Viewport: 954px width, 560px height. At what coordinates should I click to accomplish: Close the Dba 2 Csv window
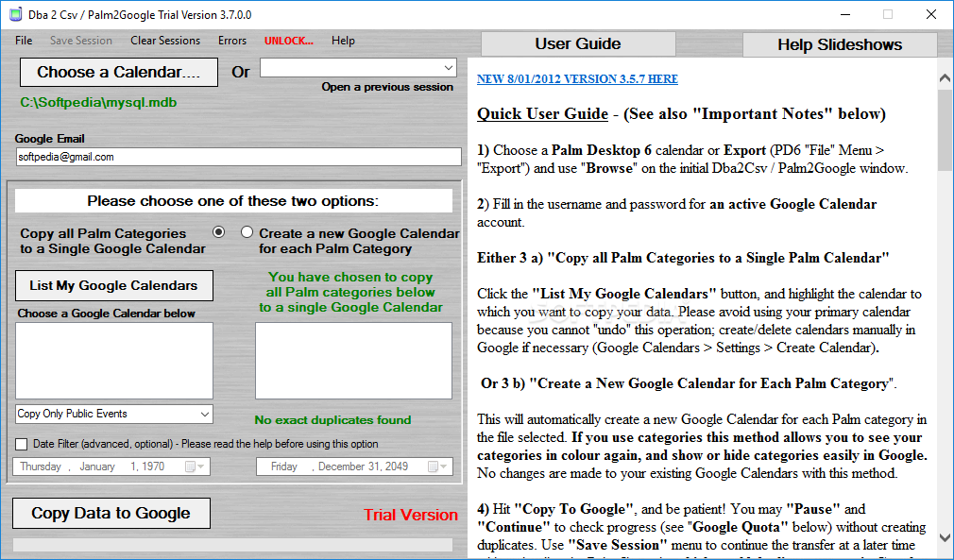point(931,14)
